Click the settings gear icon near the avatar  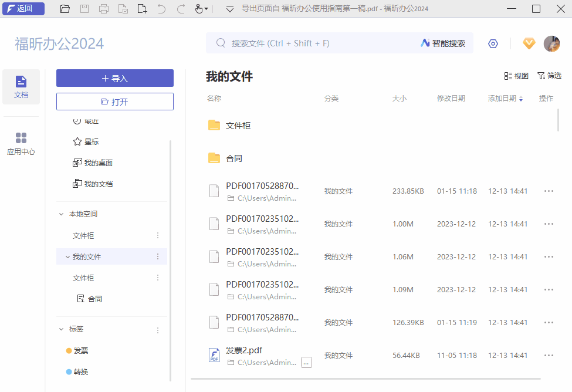point(493,43)
